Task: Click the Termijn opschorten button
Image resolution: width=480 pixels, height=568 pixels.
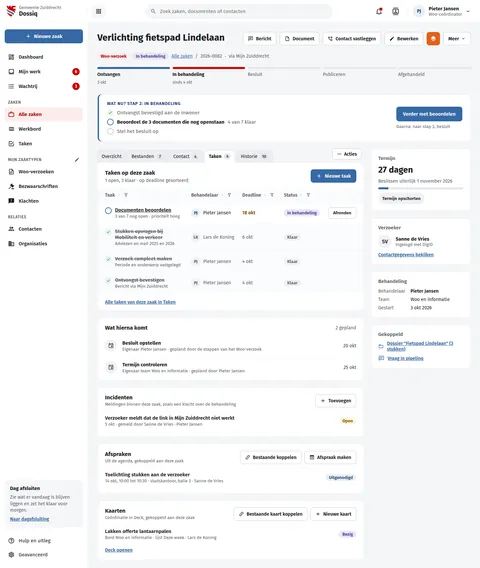Action: 401,199
